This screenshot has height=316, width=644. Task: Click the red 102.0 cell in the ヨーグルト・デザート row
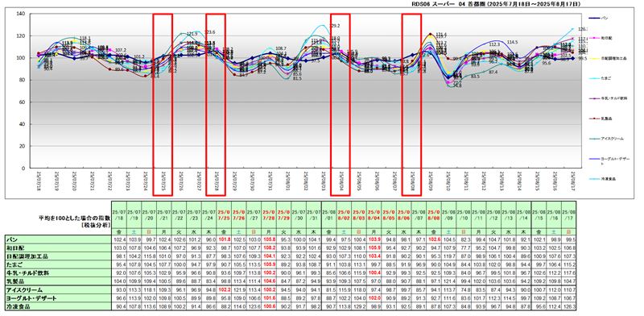374,298
